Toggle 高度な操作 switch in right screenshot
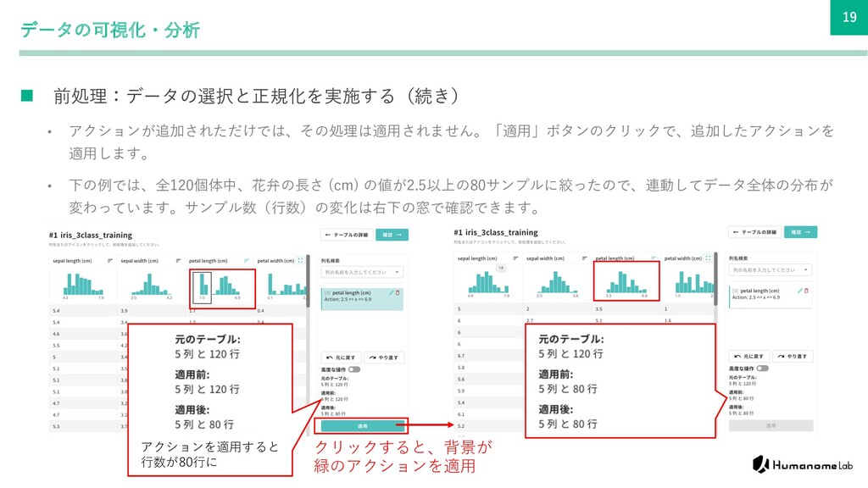 [x=763, y=369]
